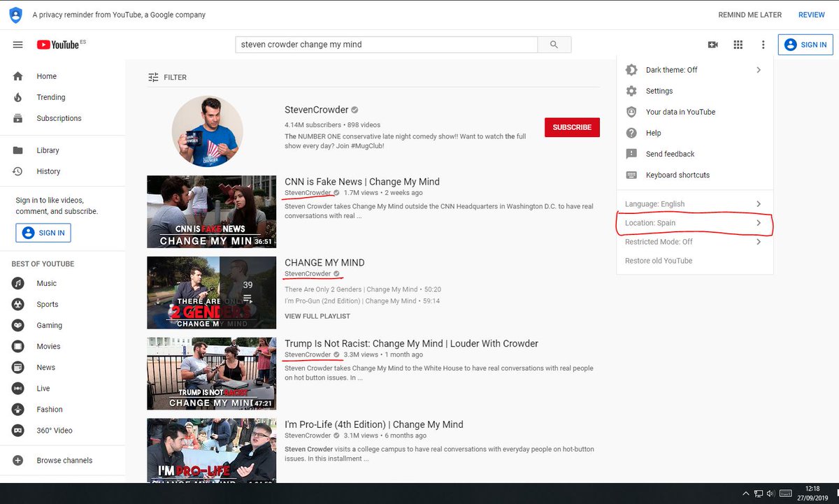Click the Subscriptions sidebar icon

click(18, 118)
